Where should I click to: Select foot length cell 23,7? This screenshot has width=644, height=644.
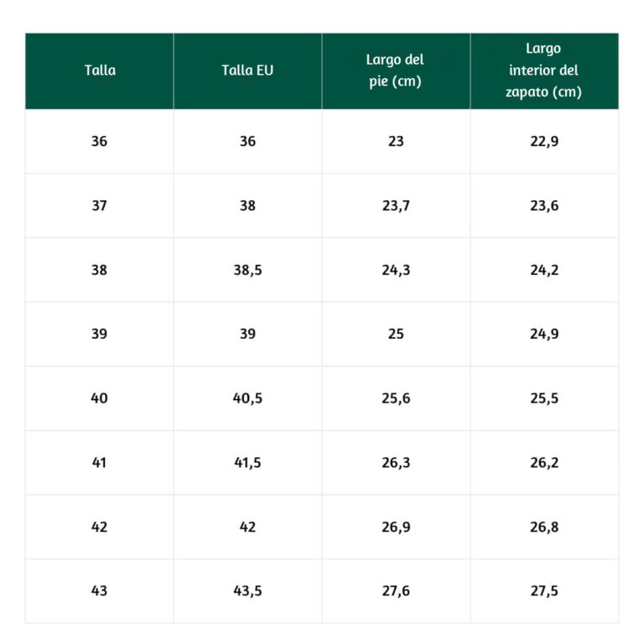point(396,205)
